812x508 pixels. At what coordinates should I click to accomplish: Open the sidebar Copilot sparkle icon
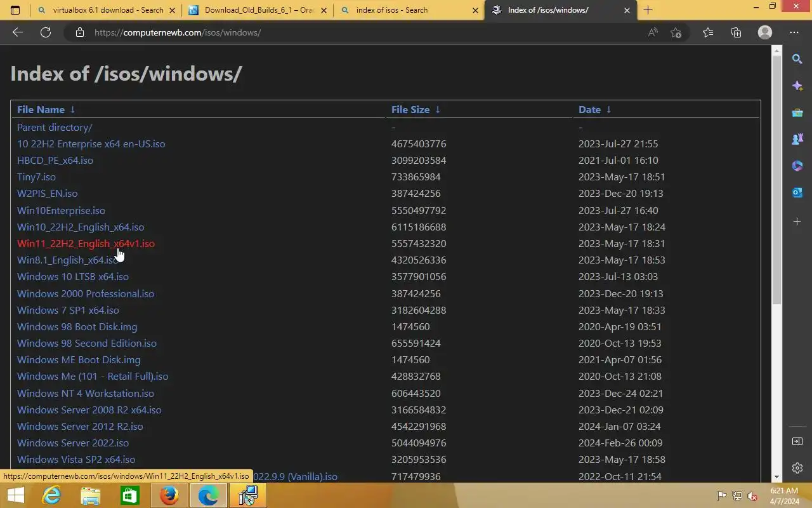(797, 86)
